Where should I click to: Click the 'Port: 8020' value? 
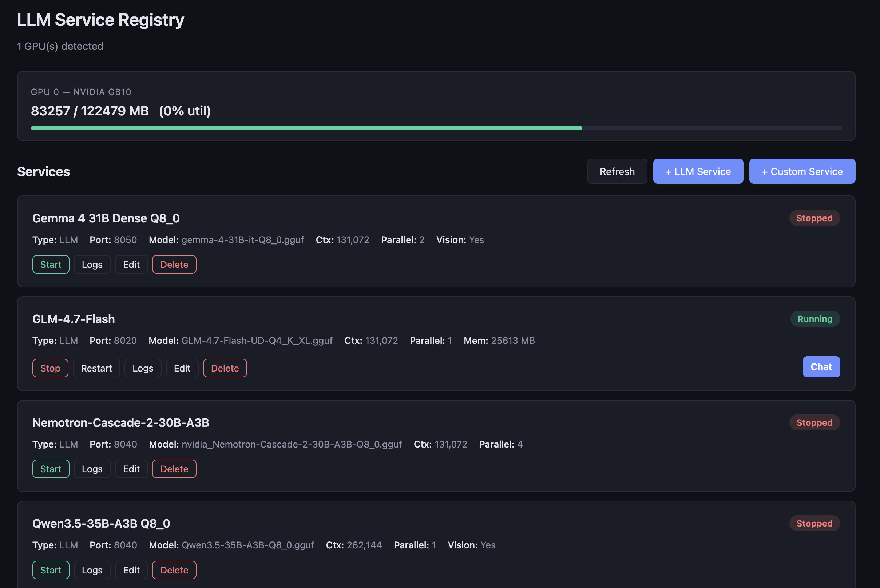(113, 341)
